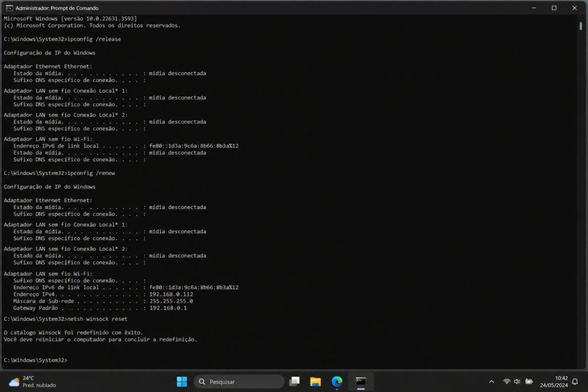Open the Windows Start menu
This screenshot has height=392, width=588.
coord(182,382)
